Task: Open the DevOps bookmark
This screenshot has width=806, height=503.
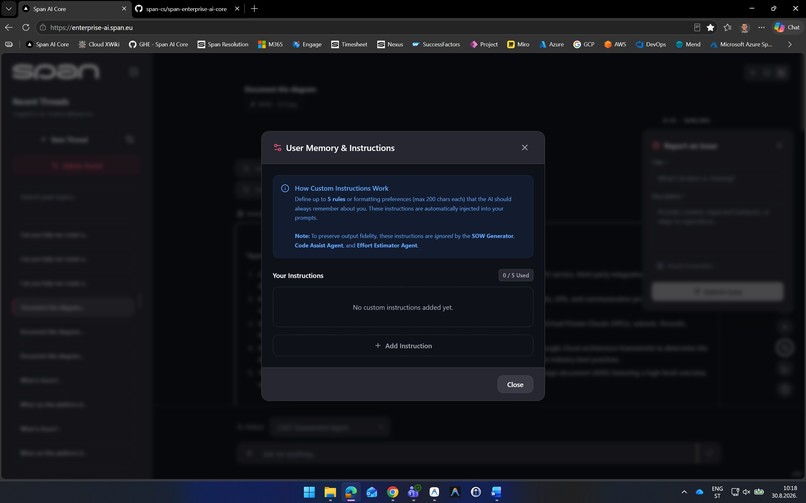Action: 651,44
